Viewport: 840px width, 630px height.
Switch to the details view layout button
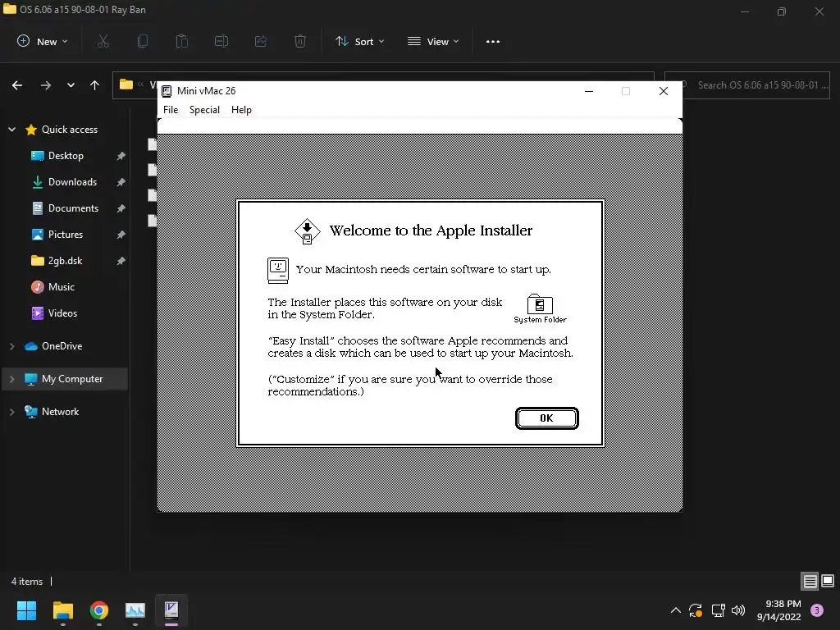tap(810, 582)
